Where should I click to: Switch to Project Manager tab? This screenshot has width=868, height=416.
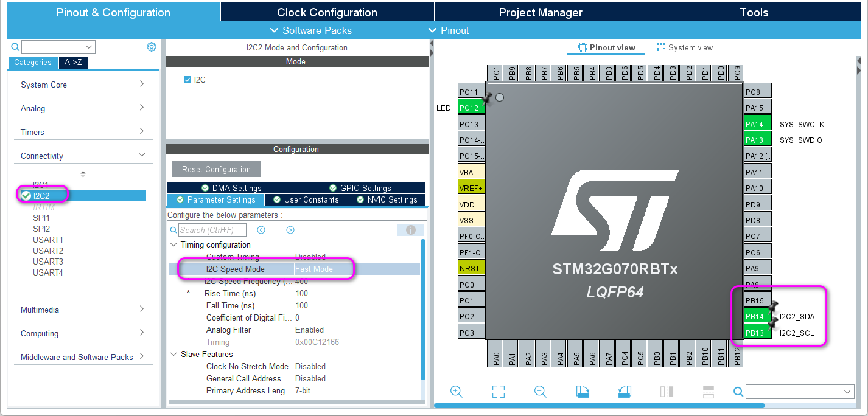[x=541, y=12]
